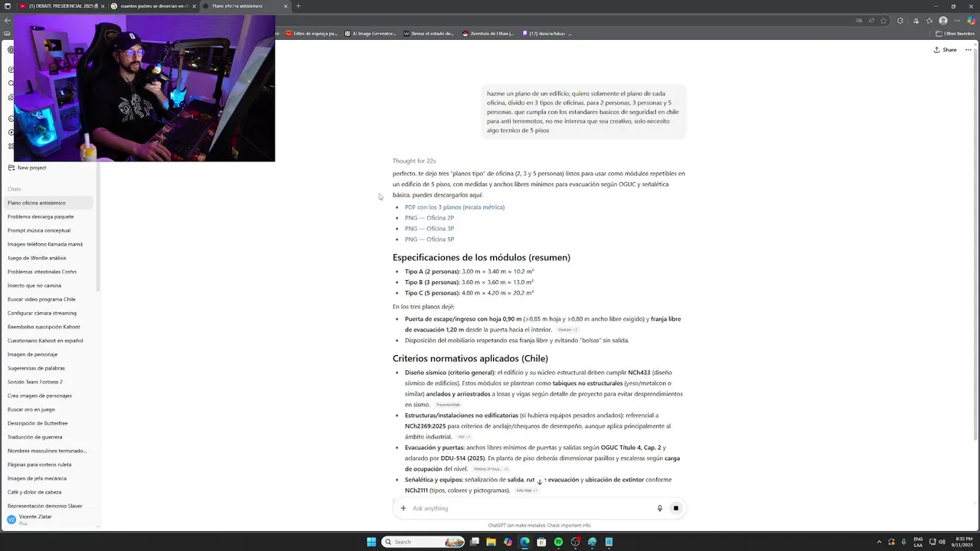The height and width of the screenshot is (551, 980).
Task: Open 'Revisa el estado de...' bookmark
Action: pos(429,34)
